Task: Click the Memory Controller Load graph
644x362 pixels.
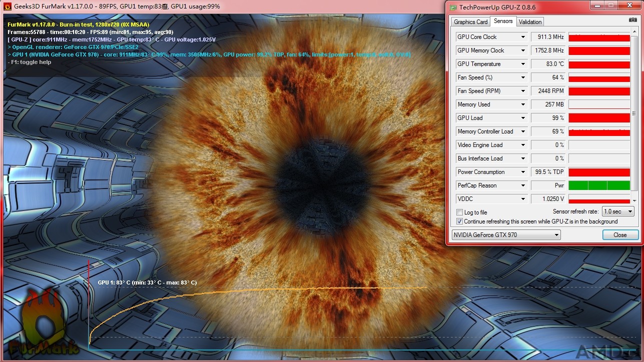Action: point(599,131)
